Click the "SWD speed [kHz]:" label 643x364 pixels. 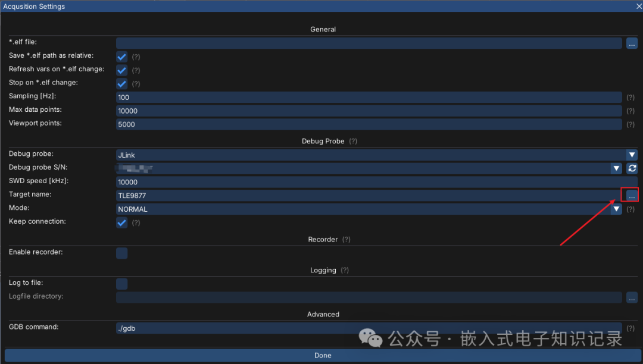point(39,181)
